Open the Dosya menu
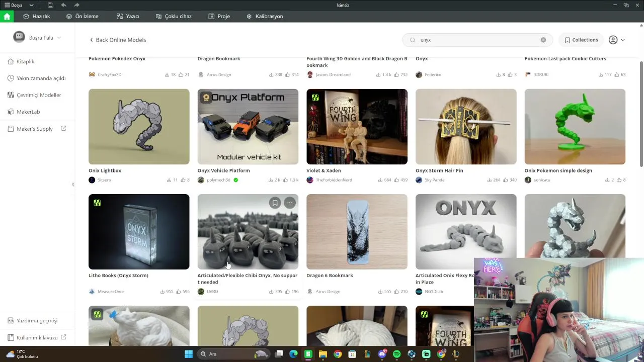Image resolution: width=644 pixels, height=362 pixels. click(x=14, y=5)
